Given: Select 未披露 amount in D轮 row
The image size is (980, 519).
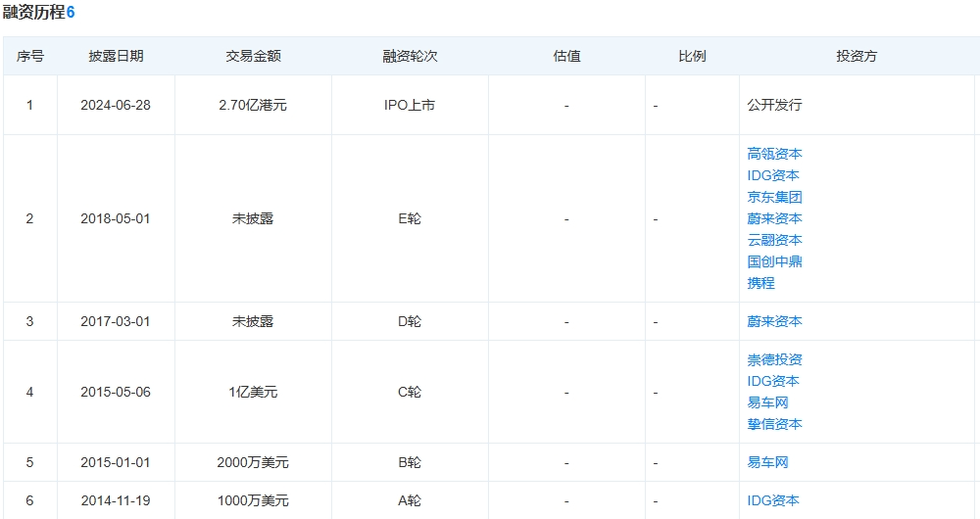Looking at the screenshot, I should pos(253,321).
